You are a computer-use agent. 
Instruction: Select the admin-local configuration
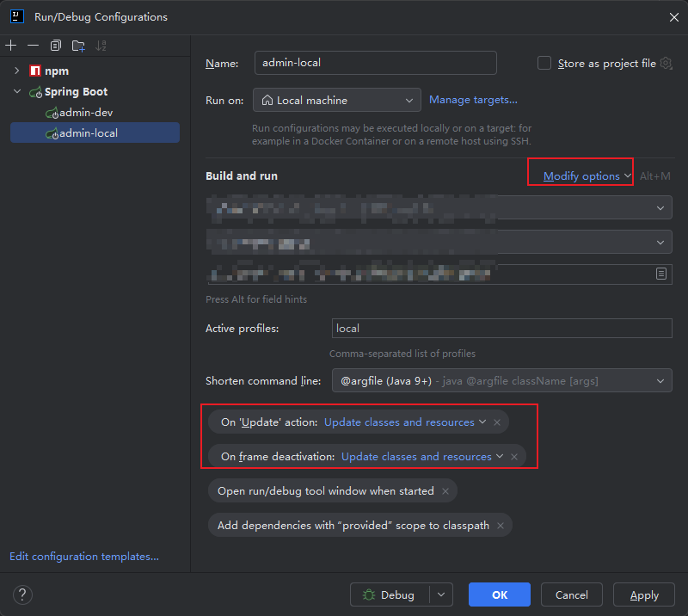(x=95, y=133)
